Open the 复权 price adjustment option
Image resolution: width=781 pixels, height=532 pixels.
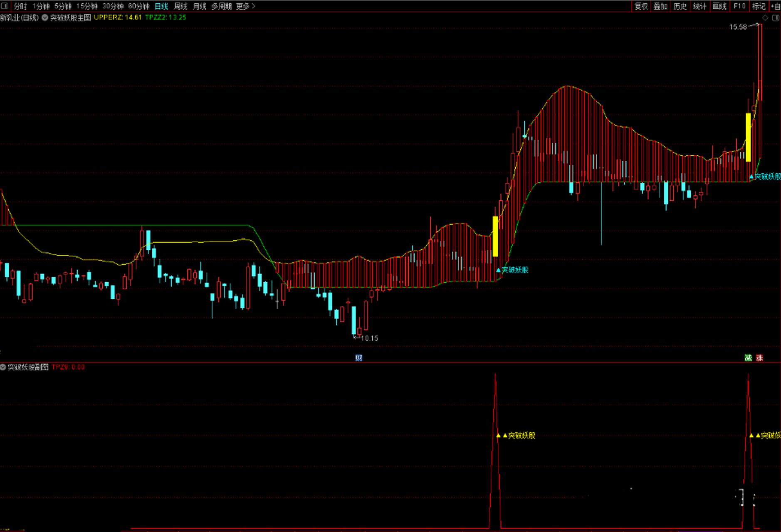pos(641,6)
